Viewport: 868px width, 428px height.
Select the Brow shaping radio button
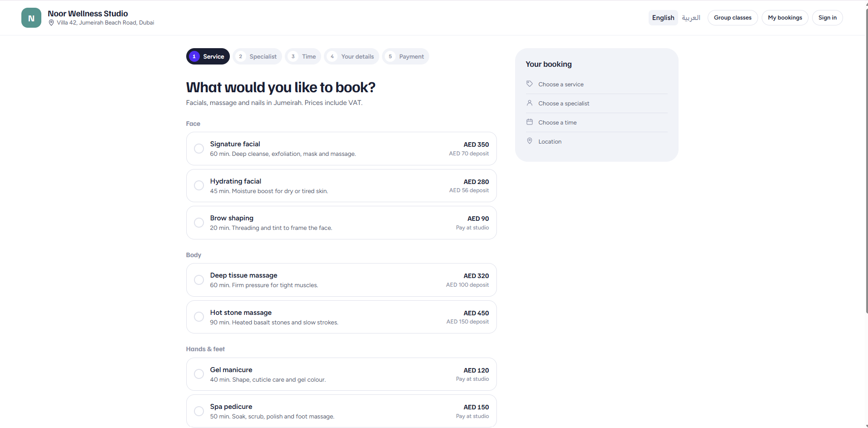tap(199, 223)
